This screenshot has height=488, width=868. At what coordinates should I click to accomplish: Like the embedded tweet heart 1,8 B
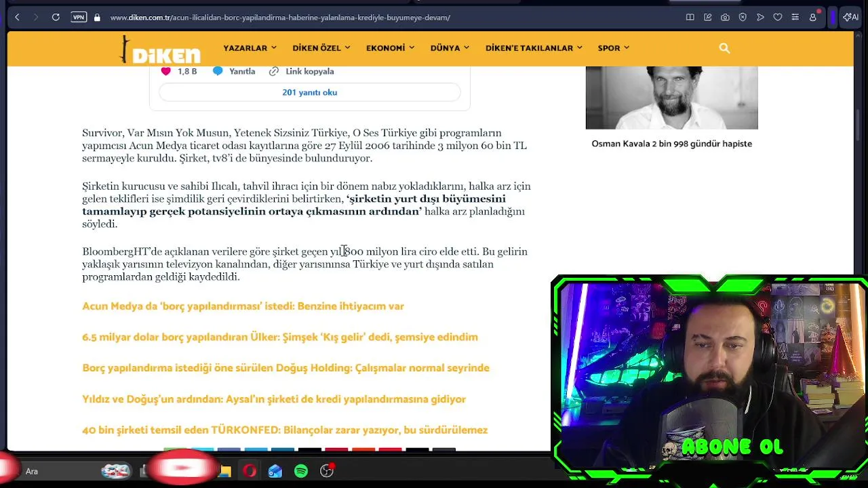(x=178, y=71)
